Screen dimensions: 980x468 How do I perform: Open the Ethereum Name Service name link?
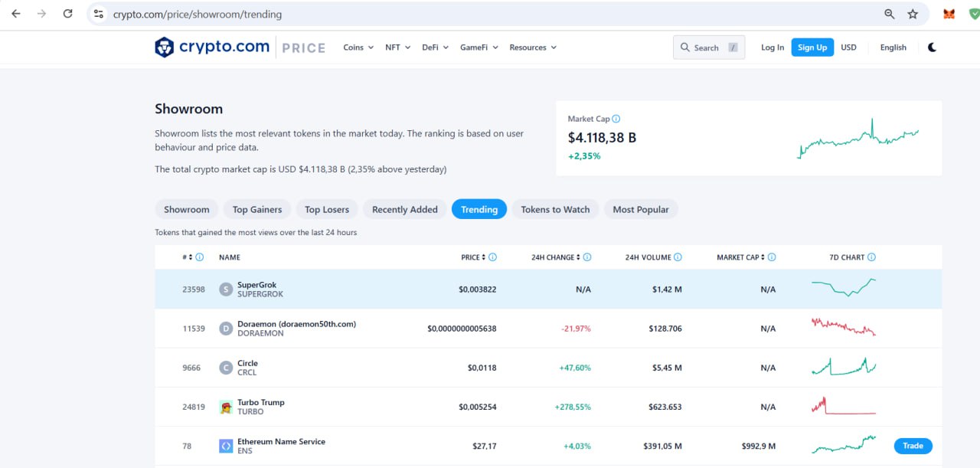click(x=281, y=441)
